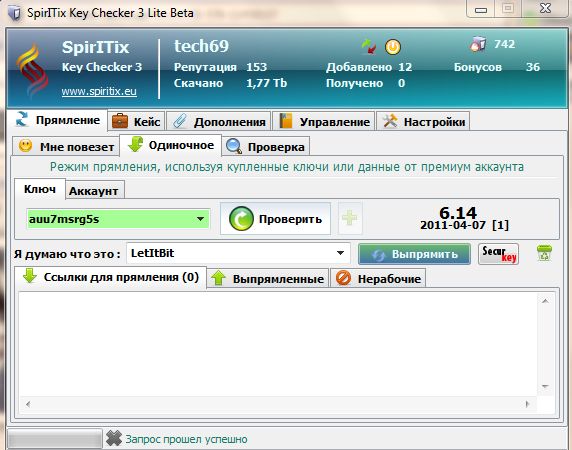Click the shield icon in title bar
This screenshot has height=450, width=572.
click(14, 13)
